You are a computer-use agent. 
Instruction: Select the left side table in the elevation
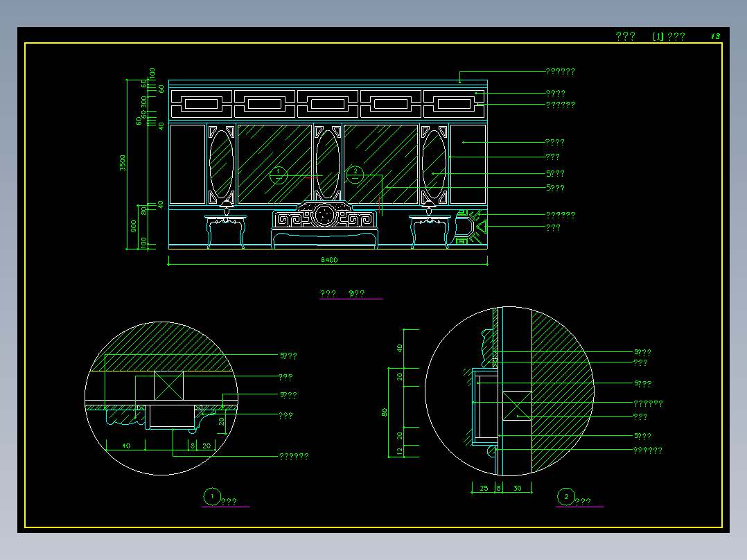pos(226,231)
